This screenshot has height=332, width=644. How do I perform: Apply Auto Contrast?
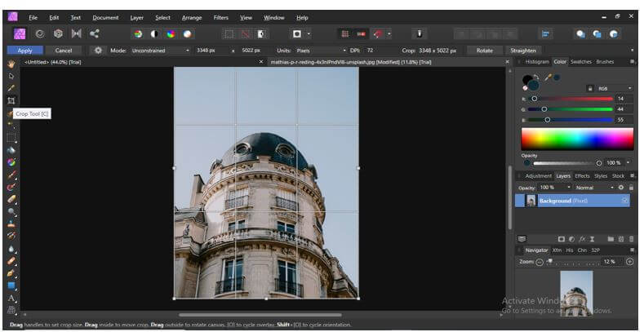click(154, 34)
